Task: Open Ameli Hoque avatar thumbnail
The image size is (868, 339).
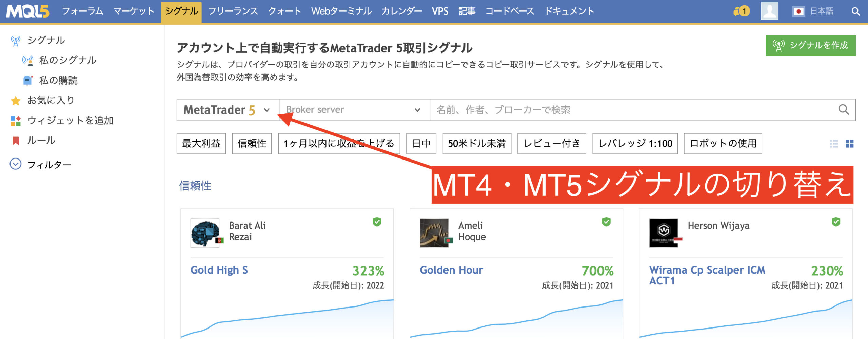Action: [434, 233]
